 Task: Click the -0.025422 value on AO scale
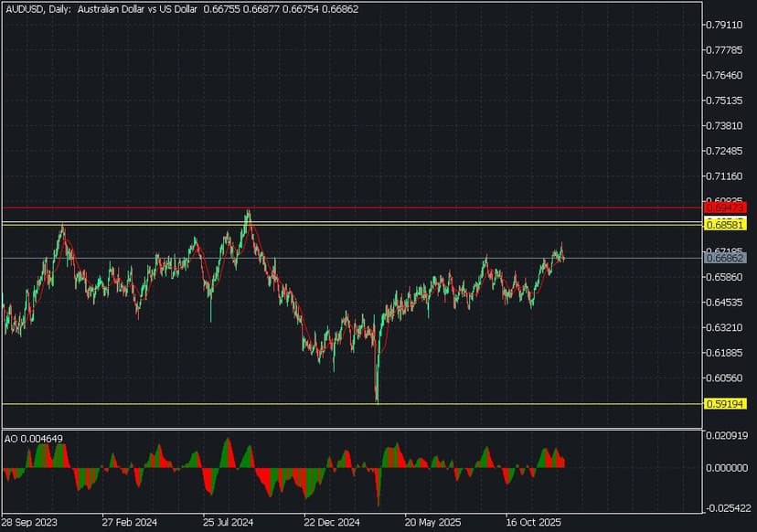click(x=730, y=505)
